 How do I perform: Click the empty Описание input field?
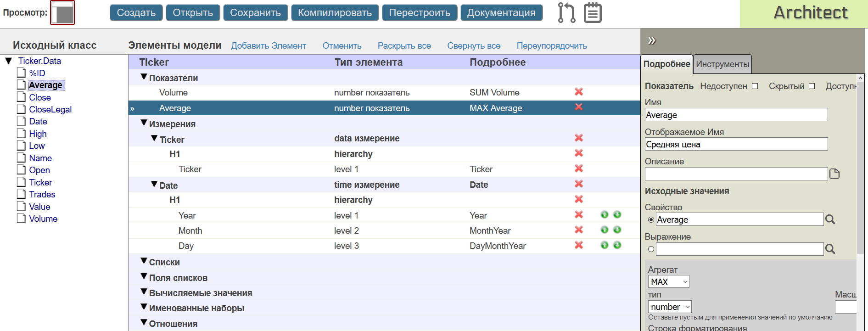[736, 174]
